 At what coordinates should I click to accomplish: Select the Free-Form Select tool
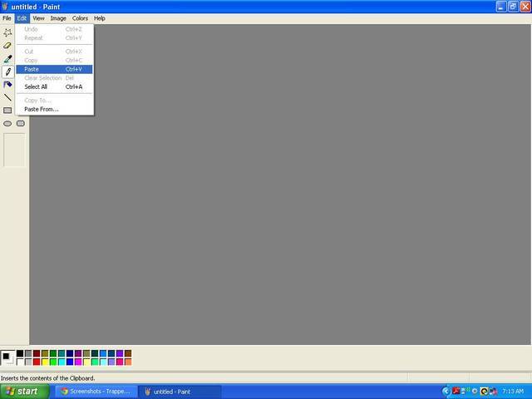pos(7,32)
